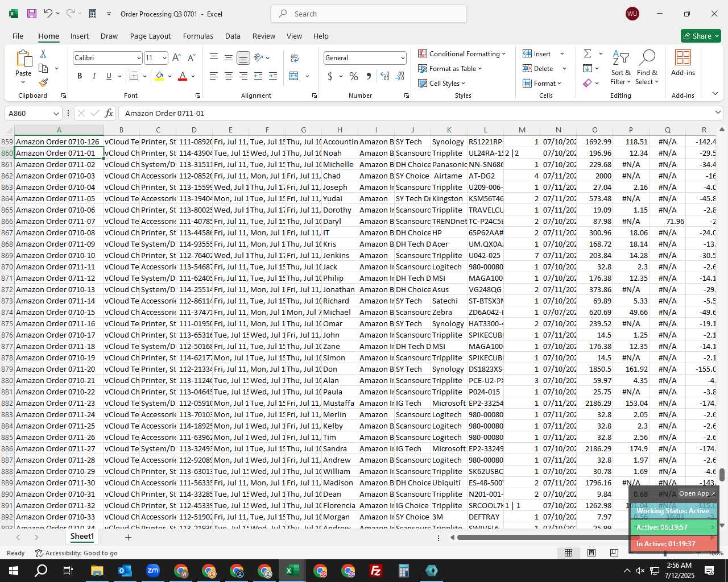Open File Explorer from the taskbar
Screen dimensions: 728x582
click(97, 571)
